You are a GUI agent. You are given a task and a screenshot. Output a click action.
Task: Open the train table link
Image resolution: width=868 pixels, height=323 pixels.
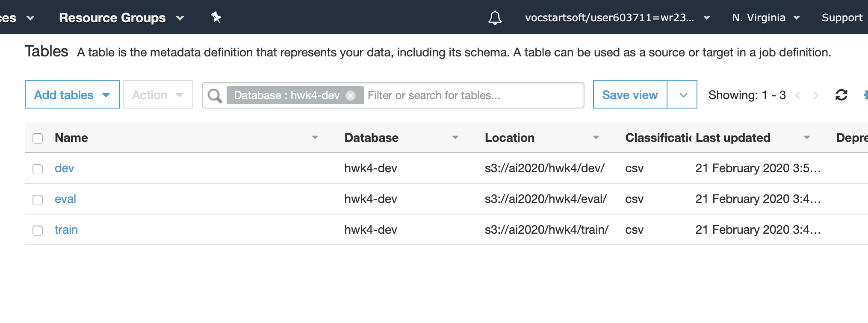tap(66, 230)
